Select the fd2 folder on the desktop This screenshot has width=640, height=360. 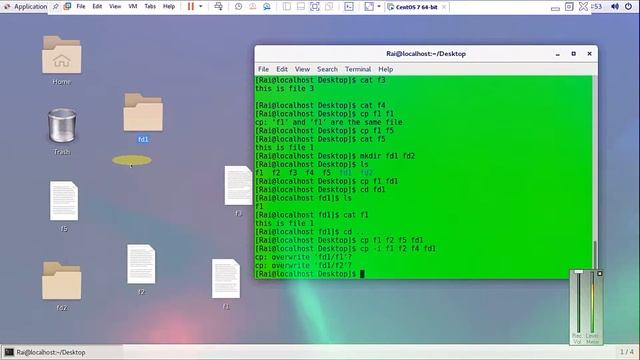tap(62, 286)
